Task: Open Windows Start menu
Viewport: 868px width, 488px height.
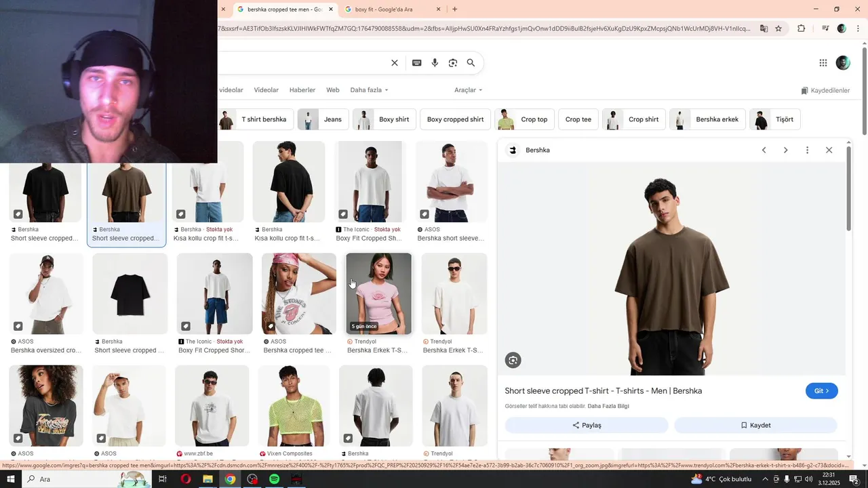Action: [x=11, y=479]
